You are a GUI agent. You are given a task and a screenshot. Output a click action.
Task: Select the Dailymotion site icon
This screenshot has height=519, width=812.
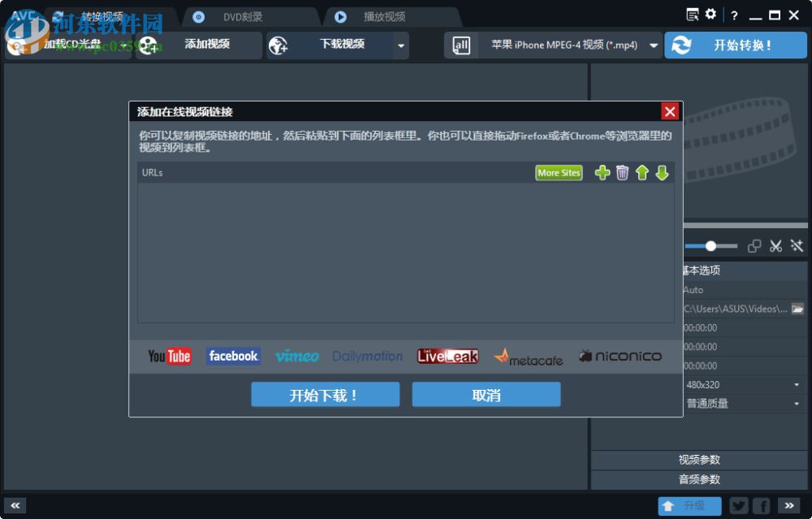pos(367,355)
